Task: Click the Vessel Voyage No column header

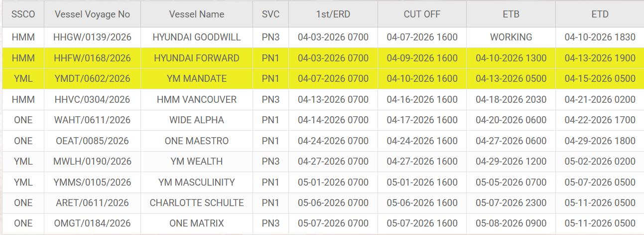Action: pyautogui.click(x=92, y=14)
